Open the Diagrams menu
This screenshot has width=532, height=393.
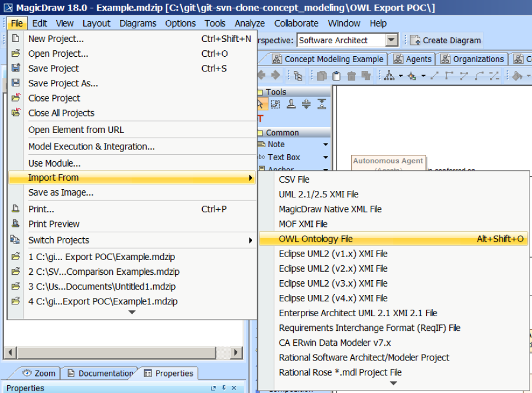tap(138, 24)
